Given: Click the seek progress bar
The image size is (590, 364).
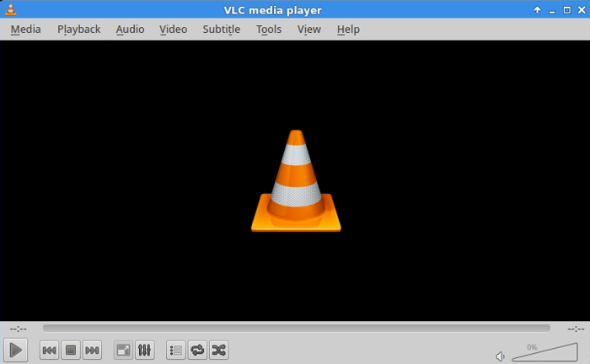Looking at the screenshot, I should click(x=297, y=329).
